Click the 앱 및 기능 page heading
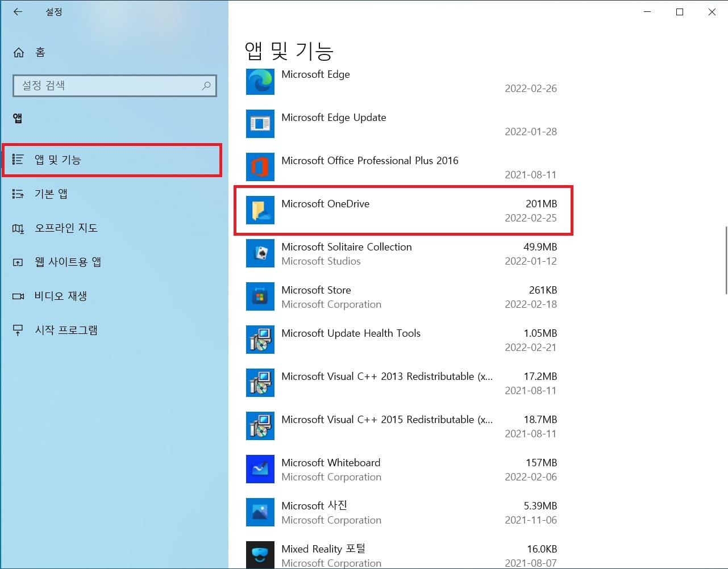 pos(289,51)
